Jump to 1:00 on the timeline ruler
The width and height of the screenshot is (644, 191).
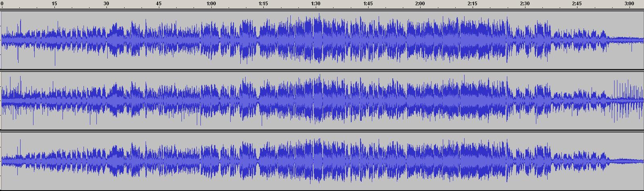pyautogui.click(x=211, y=4)
